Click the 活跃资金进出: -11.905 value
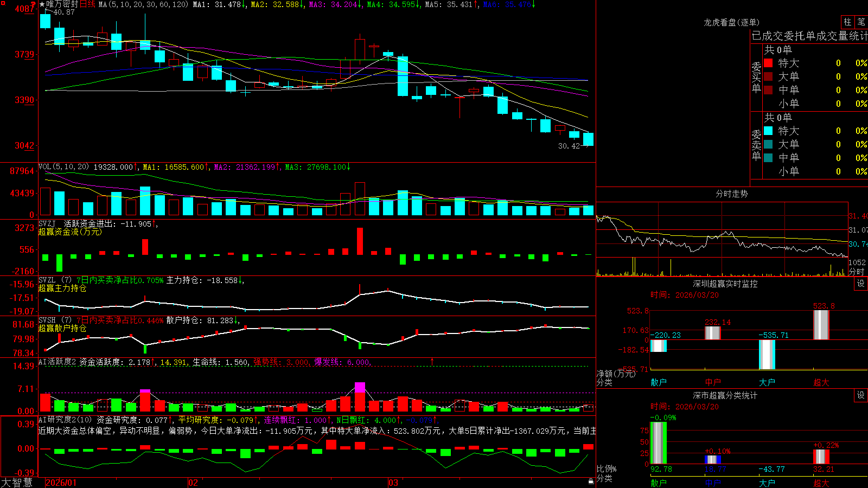Viewport: 868px width, 488px height. (107, 223)
